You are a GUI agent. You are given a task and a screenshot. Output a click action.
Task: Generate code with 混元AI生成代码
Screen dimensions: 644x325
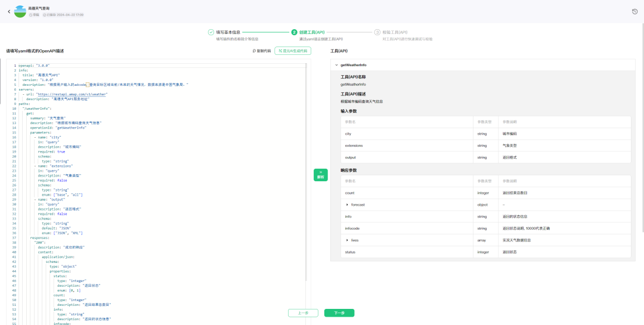293,51
